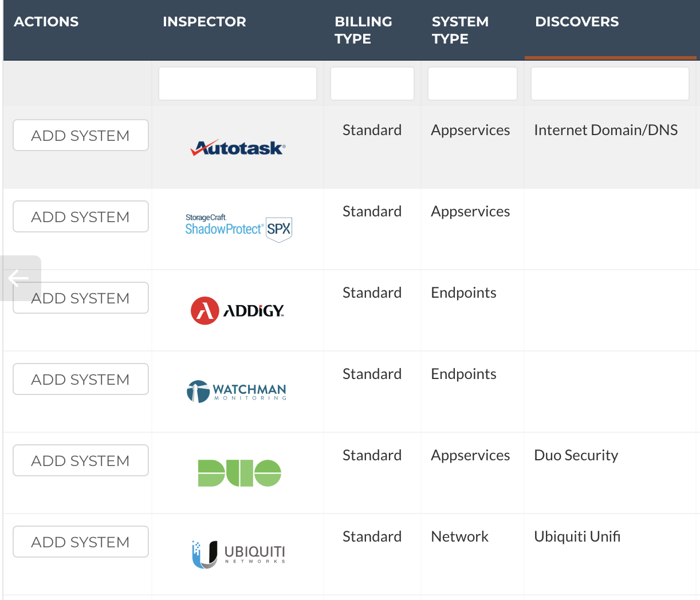Sort by Inspector column header
The height and width of the screenshot is (600, 700).
205,22
